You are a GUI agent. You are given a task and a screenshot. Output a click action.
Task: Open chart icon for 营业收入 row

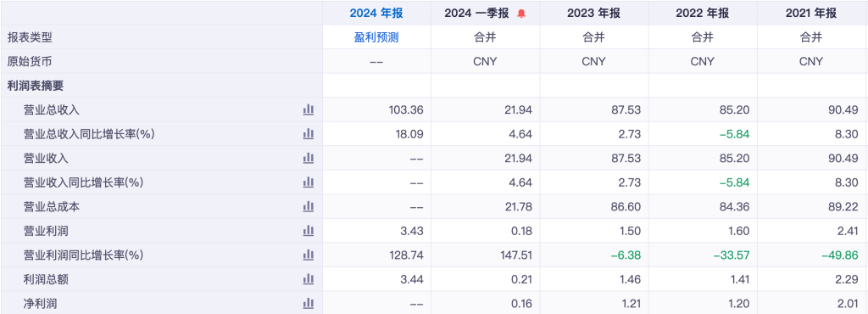(x=309, y=159)
